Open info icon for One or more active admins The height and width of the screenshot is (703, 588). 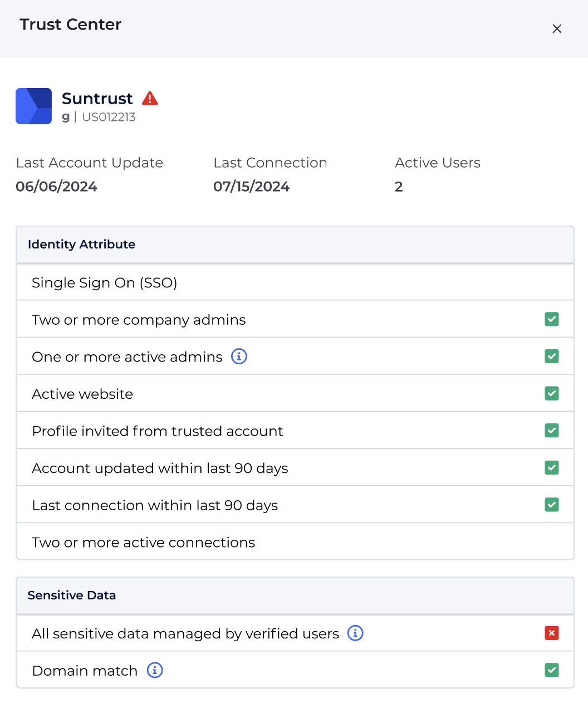[x=239, y=357]
